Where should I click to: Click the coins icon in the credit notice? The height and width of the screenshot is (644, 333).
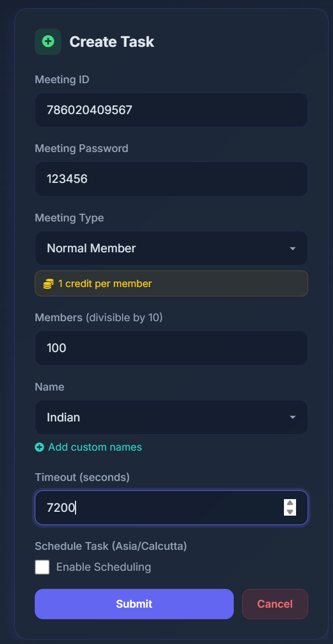pyautogui.click(x=49, y=283)
